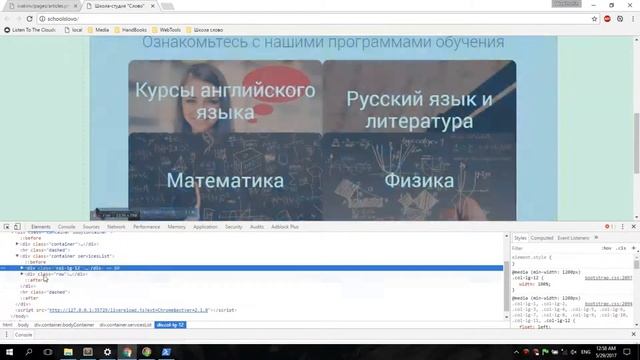Open the Listen To The Clouds bookmark

click(30, 30)
